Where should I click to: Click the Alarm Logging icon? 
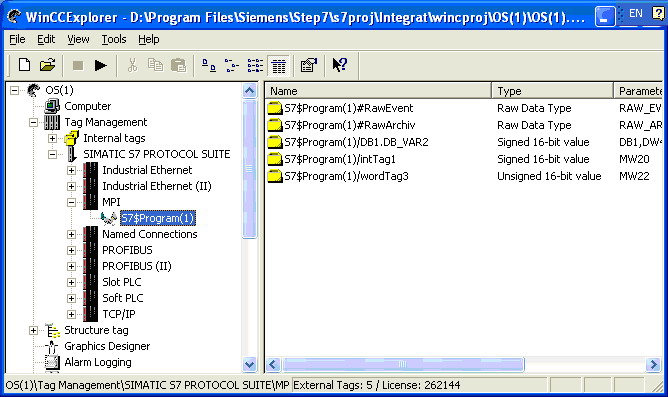(52, 362)
